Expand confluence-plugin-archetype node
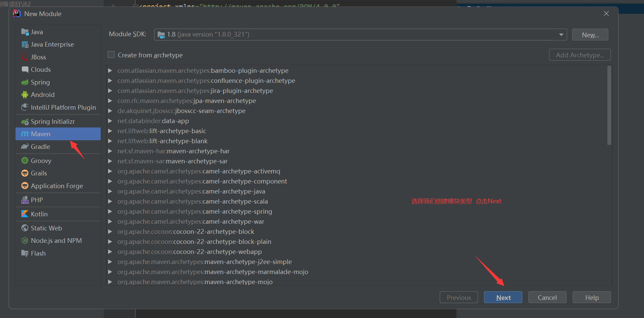The image size is (644, 318). click(x=110, y=81)
